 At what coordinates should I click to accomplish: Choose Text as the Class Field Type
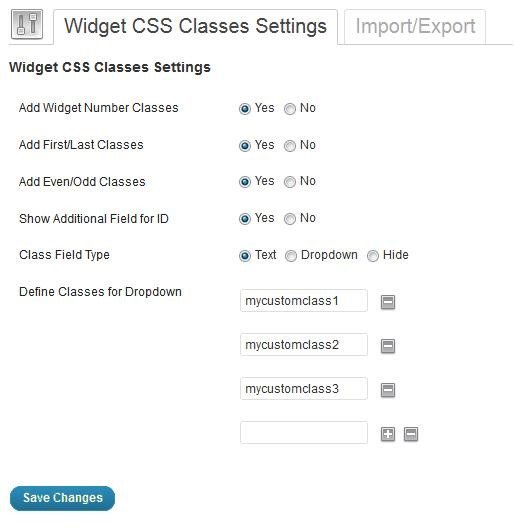[245, 256]
